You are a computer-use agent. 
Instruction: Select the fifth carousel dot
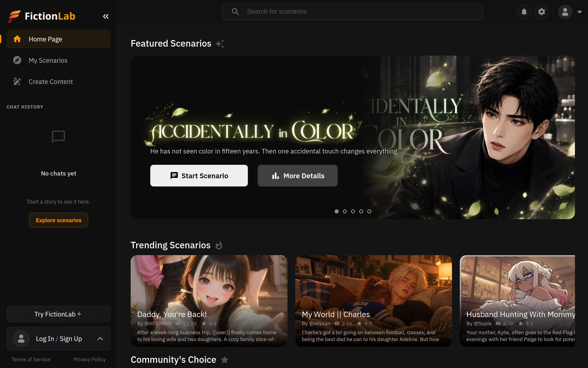[x=369, y=211]
